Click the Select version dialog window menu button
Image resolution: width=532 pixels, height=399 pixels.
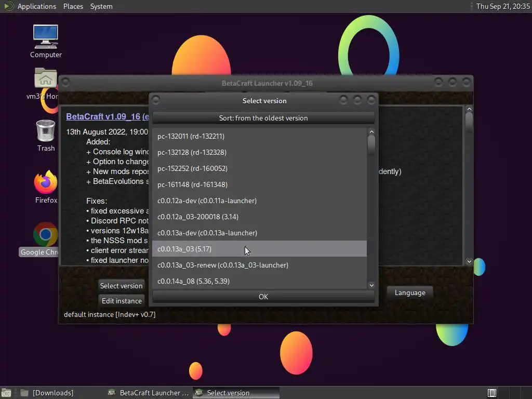[x=156, y=100]
